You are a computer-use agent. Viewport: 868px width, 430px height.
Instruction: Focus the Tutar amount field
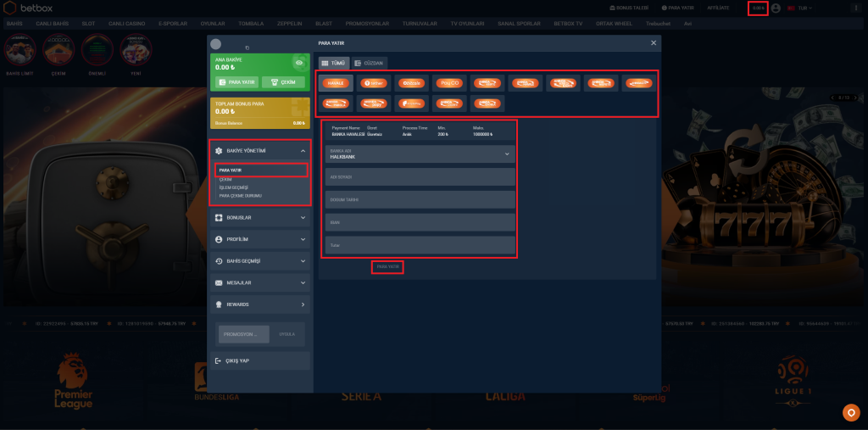point(420,245)
